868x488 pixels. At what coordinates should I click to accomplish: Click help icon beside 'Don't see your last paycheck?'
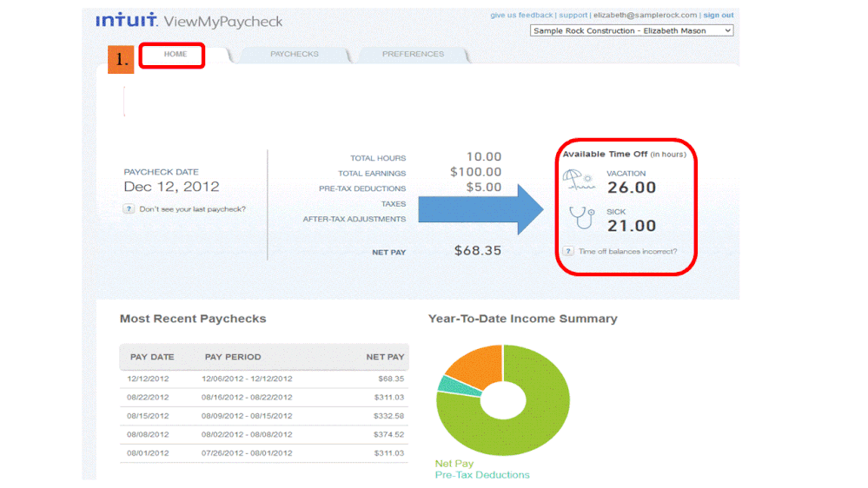129,209
